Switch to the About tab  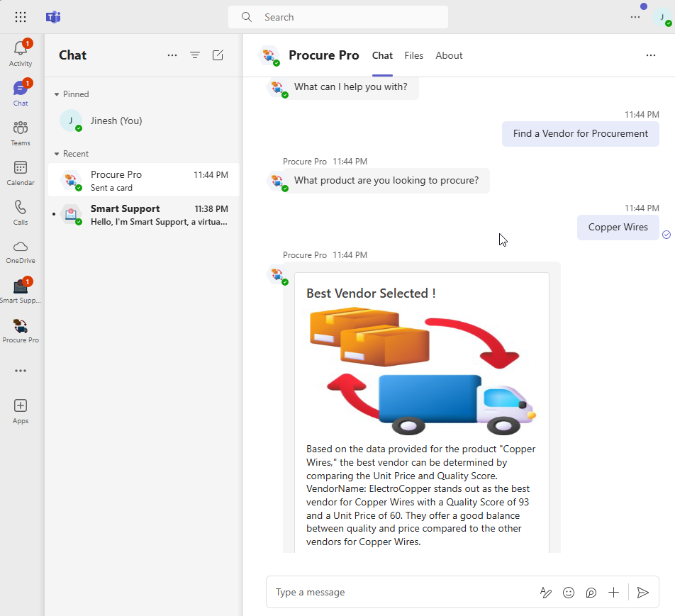click(x=449, y=55)
